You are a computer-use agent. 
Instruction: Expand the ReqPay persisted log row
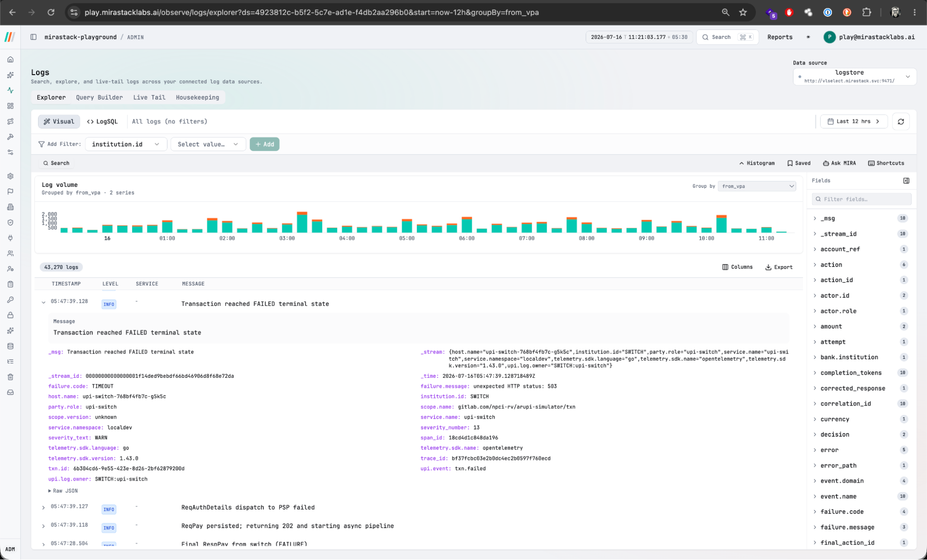point(44,526)
